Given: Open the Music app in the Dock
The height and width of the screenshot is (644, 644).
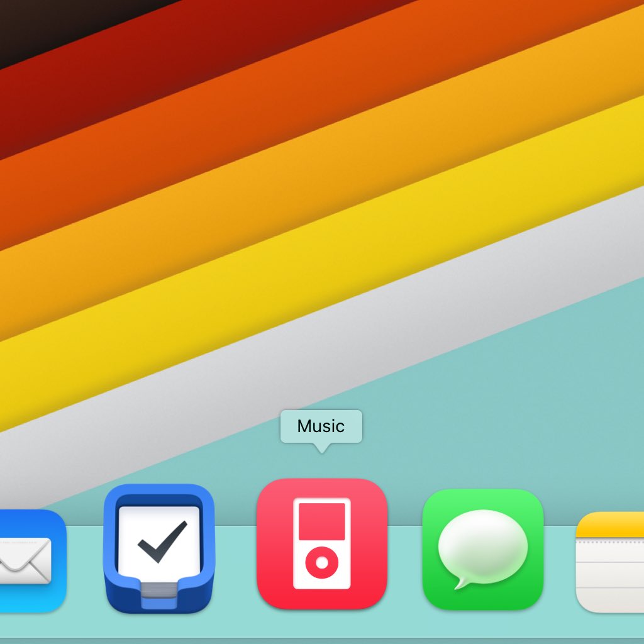Looking at the screenshot, I should pos(322,544).
